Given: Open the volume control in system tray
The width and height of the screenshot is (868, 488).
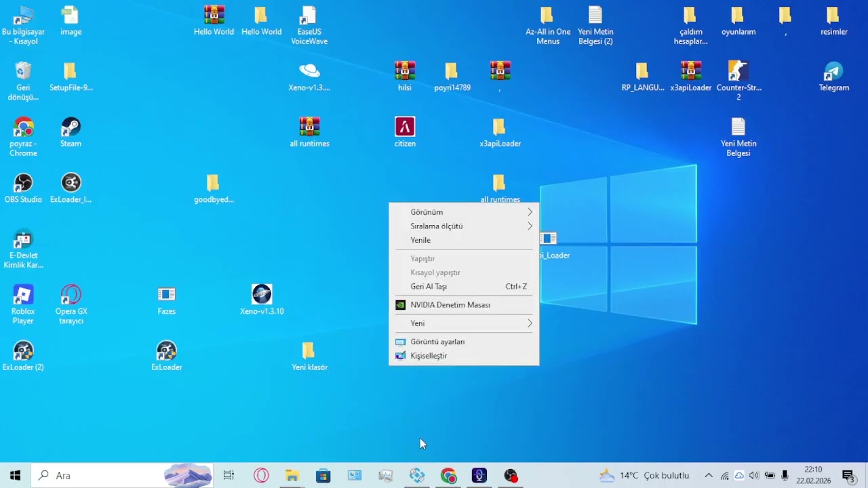Looking at the screenshot, I should click(x=754, y=476).
